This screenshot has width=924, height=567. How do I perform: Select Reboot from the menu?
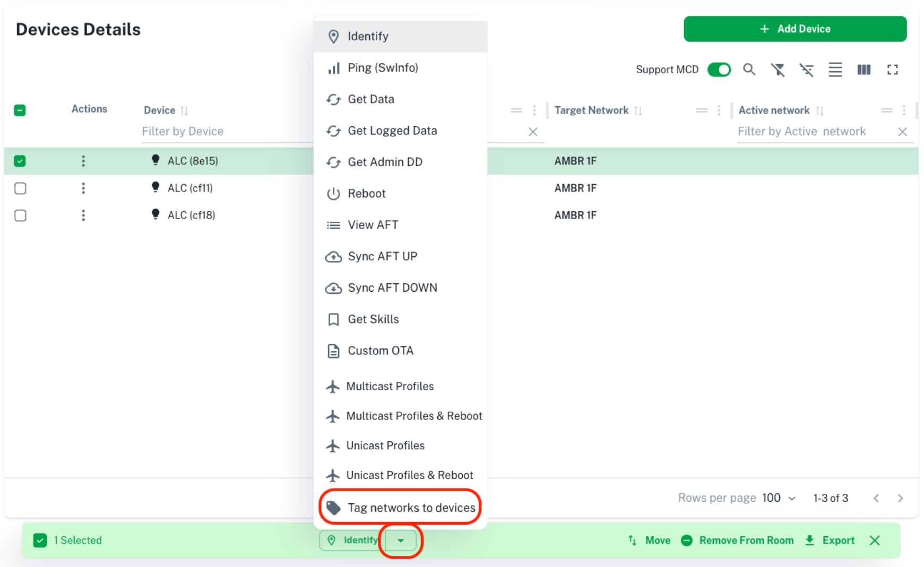click(401, 194)
